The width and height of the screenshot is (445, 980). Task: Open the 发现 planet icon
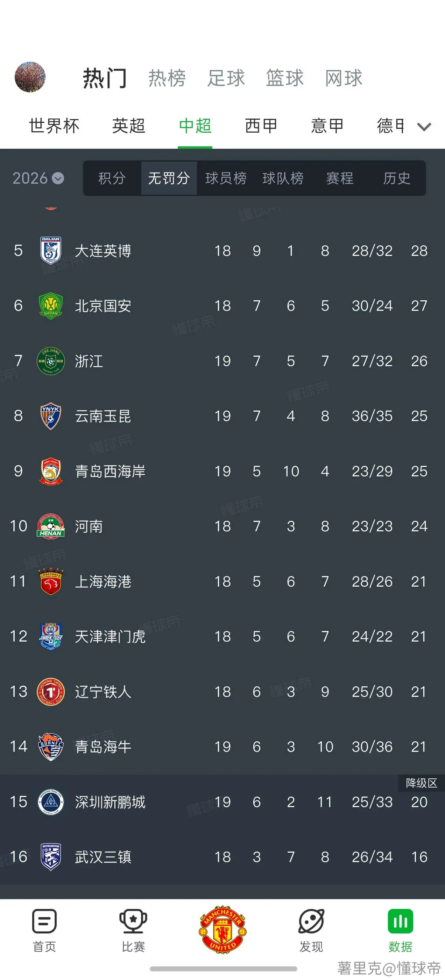311,921
